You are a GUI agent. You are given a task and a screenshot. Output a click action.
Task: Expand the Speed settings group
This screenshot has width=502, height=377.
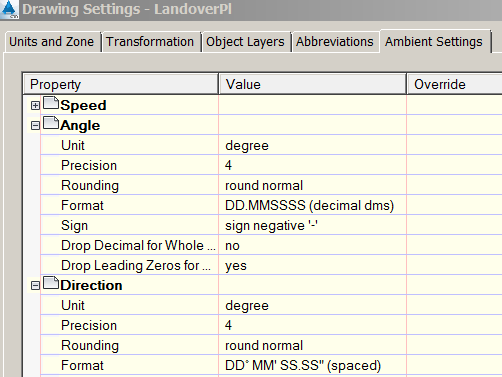(x=35, y=106)
